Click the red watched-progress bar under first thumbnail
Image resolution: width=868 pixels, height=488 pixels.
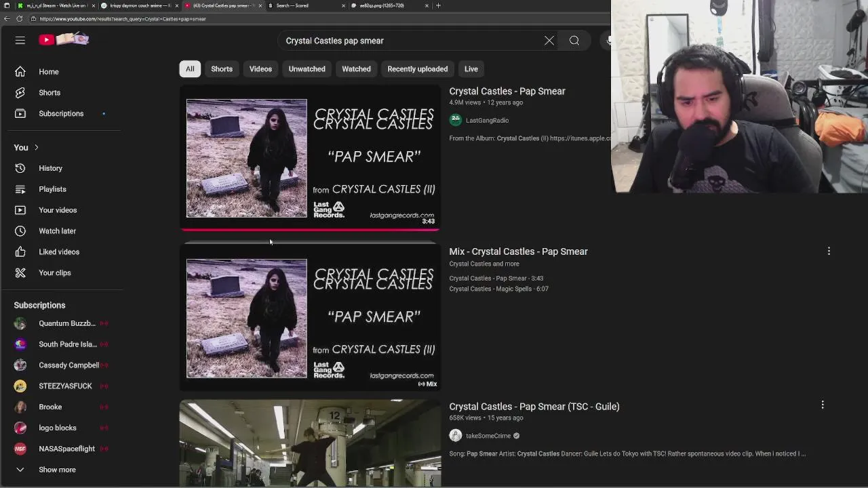tap(311, 230)
